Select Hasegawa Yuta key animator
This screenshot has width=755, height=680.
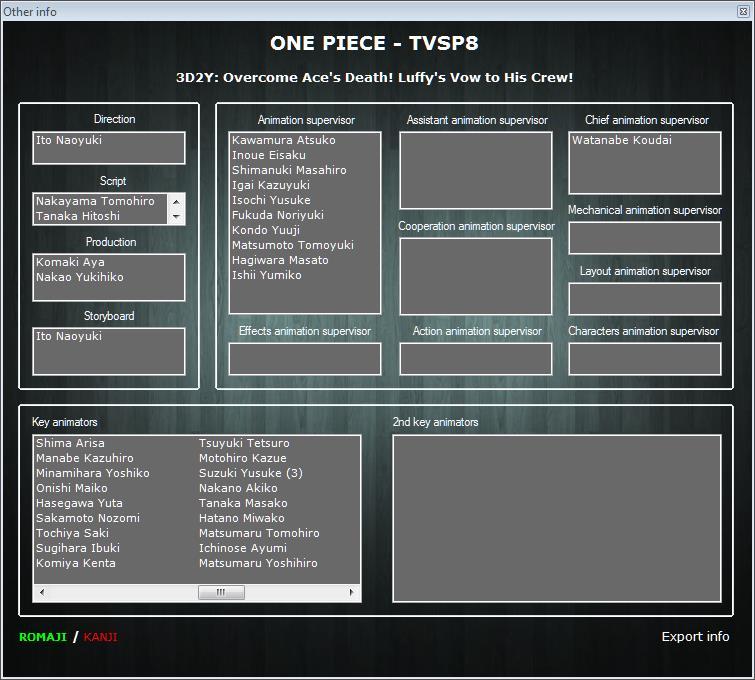point(79,503)
